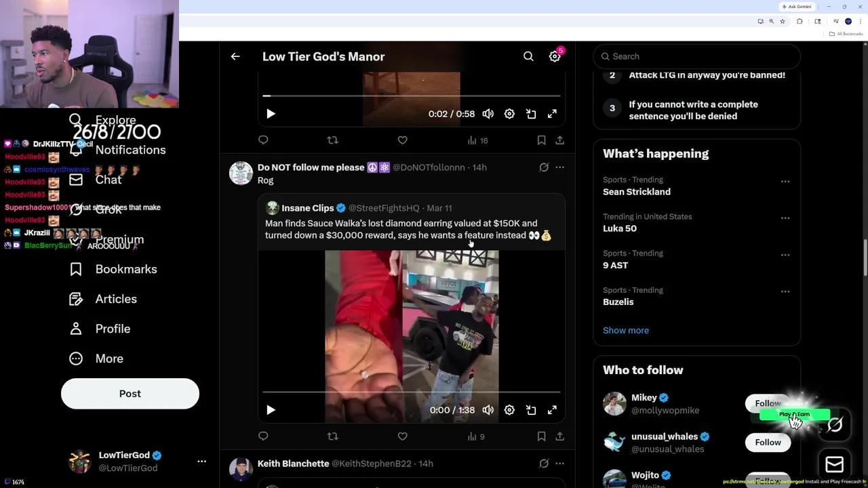Like the 'Rog' post
Screen dimensions: 868x488
402,436
